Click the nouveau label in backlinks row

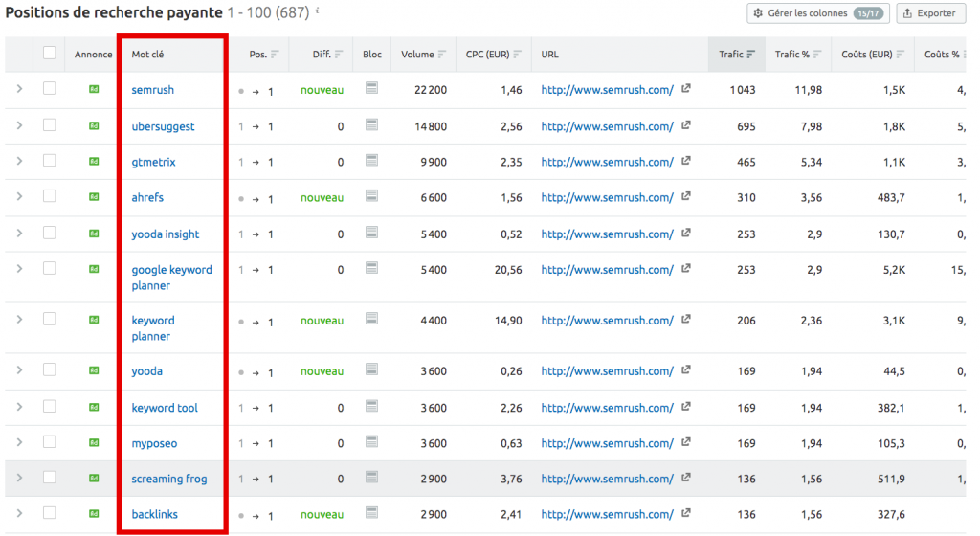[x=322, y=515]
